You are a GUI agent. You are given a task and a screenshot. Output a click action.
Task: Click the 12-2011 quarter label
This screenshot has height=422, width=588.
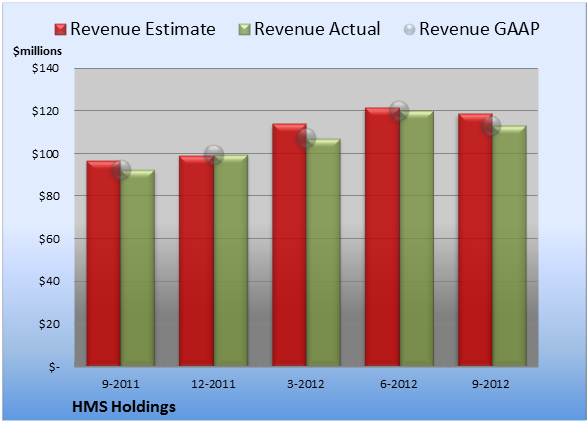point(213,384)
